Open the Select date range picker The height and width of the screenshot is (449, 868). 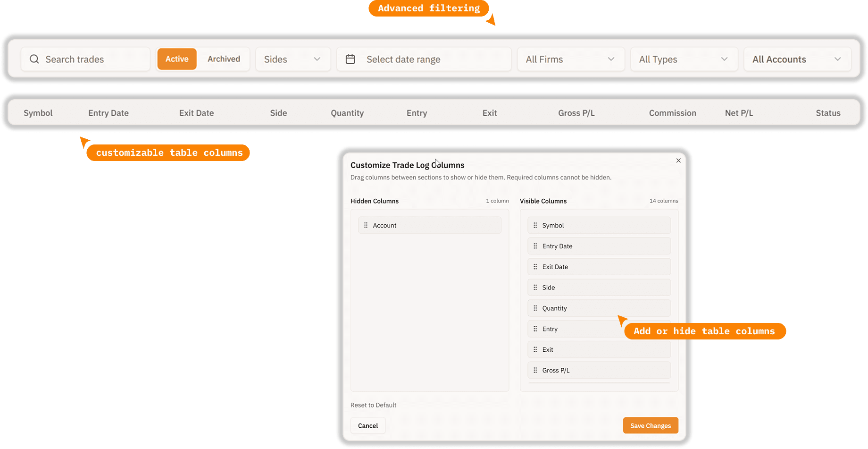424,59
